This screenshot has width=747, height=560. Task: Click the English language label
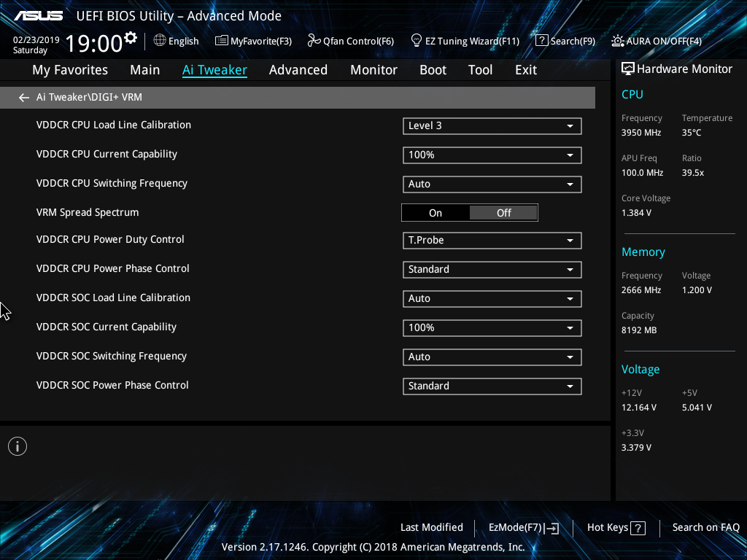(183, 42)
